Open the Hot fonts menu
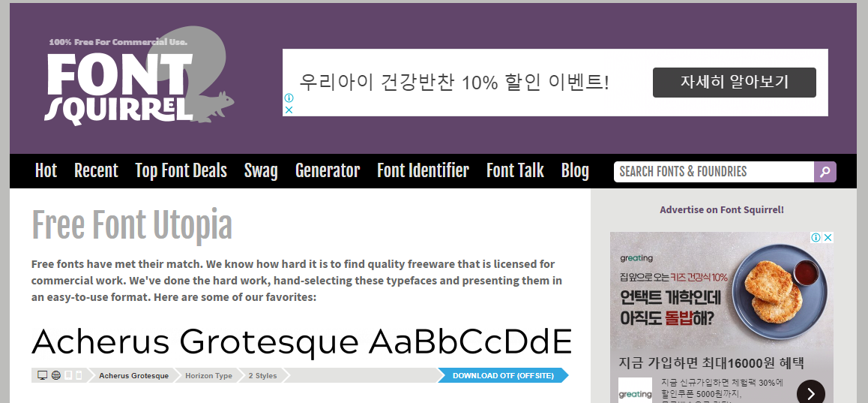868x403 pixels. (46, 171)
